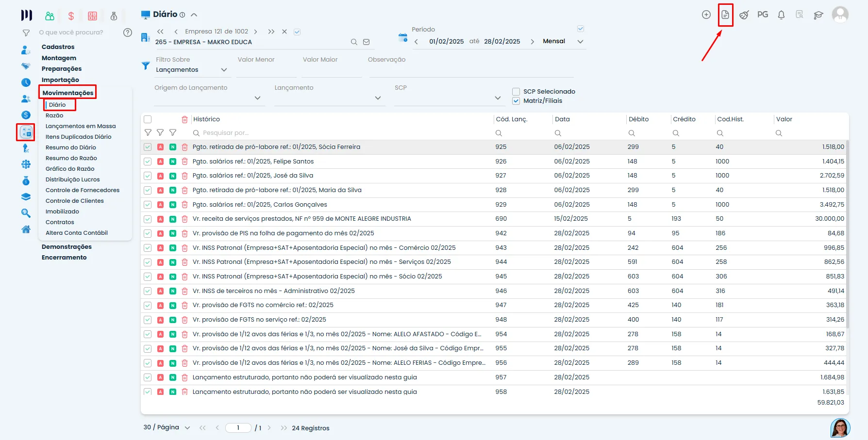This screenshot has height=440, width=868.
Task: Delete the entry with code 925
Action: (184, 147)
